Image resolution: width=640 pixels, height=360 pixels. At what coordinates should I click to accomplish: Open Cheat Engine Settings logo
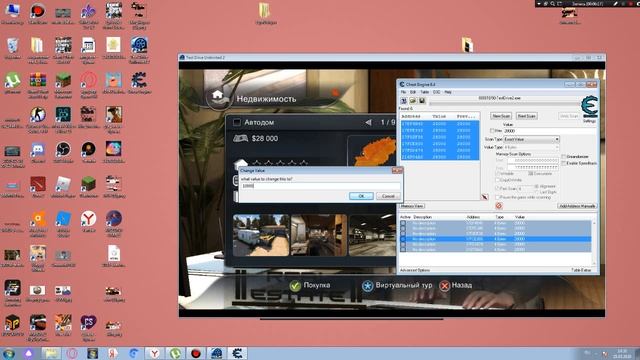click(589, 108)
